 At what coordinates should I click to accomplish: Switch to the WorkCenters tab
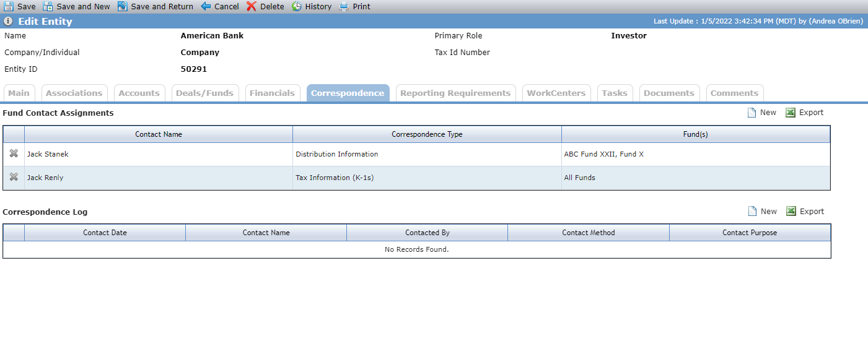[556, 93]
